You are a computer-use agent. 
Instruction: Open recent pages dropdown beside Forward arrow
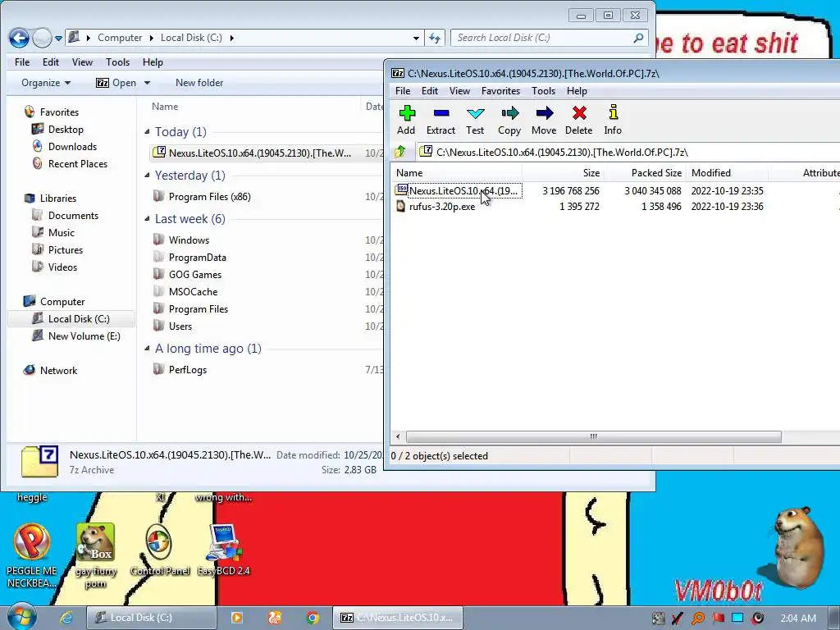58,39
